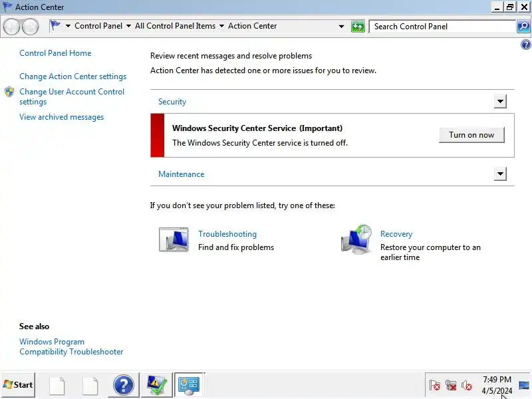Open View archived messages link
The image size is (532, 399).
tap(61, 117)
